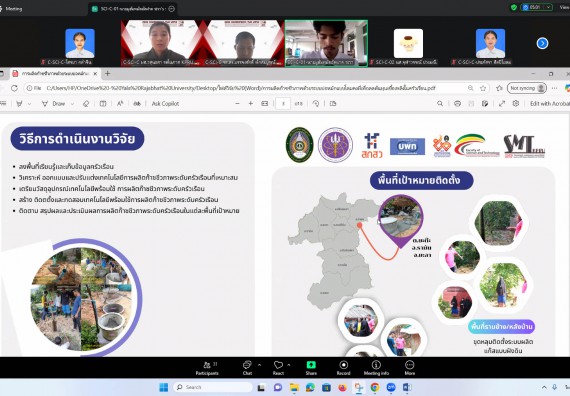Add this page to favorites star
This screenshot has height=396, width=570.
[x=483, y=88]
